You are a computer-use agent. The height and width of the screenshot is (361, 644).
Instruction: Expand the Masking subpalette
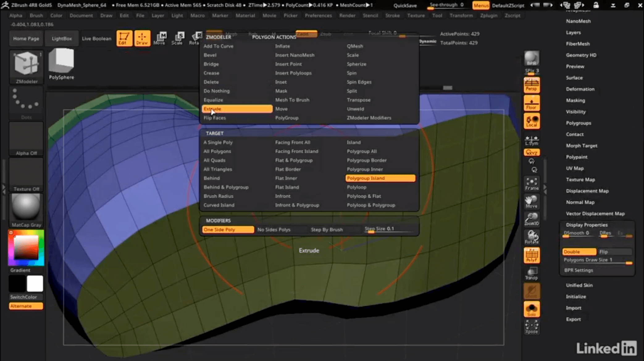575,100
